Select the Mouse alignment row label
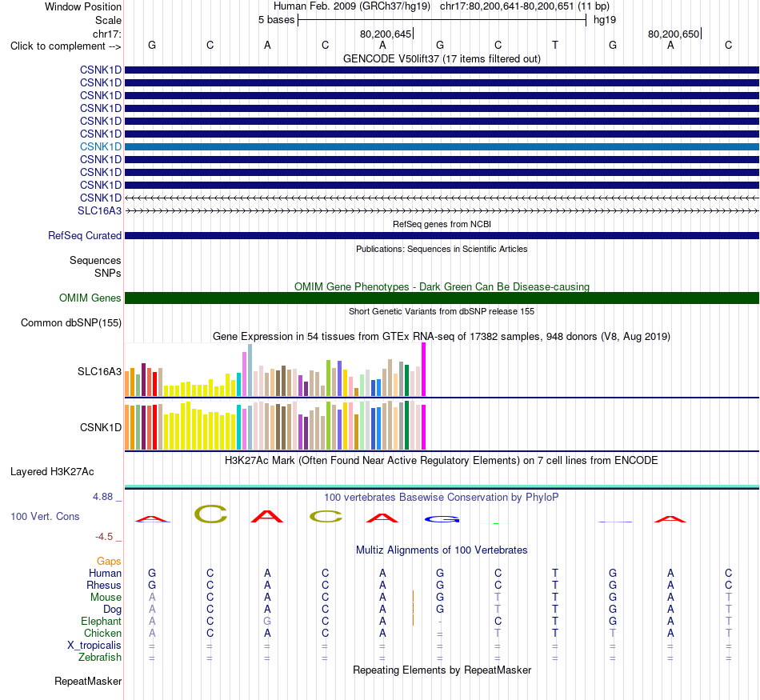760x700 pixels. (106, 598)
